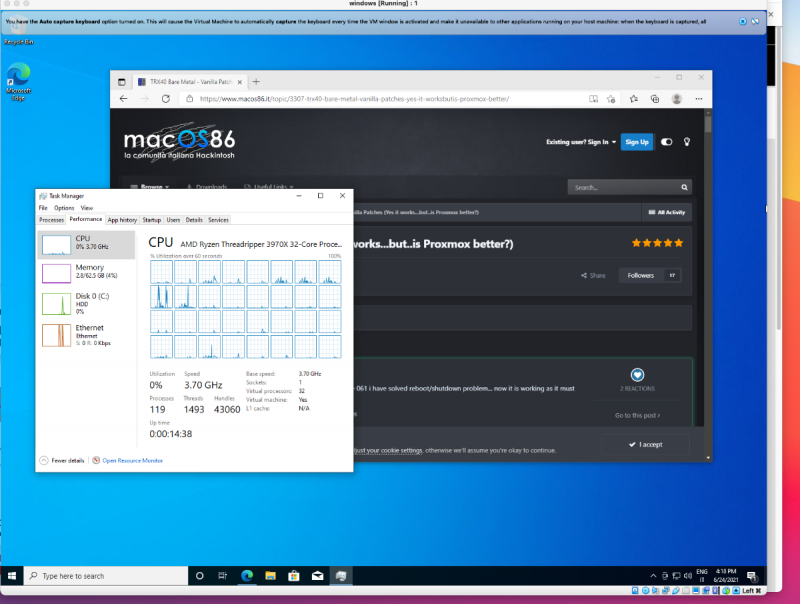Open All Activity stream

point(666,212)
